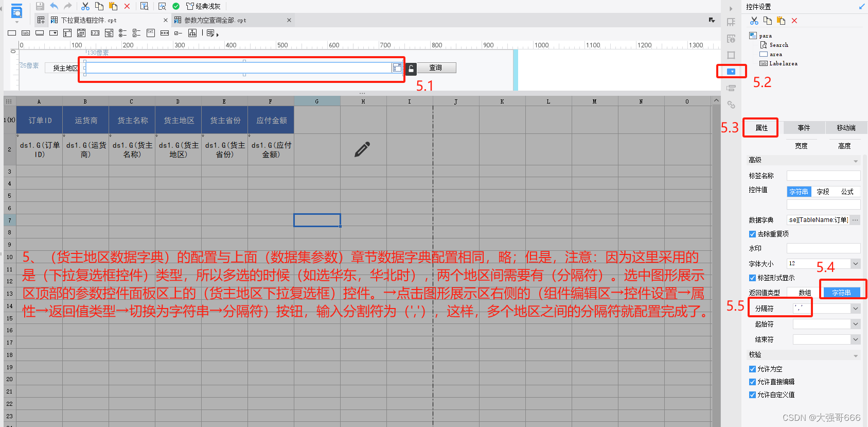The width and height of the screenshot is (868, 427).
Task: Click the large blue preview document icon
Action: pyautogui.click(x=16, y=11)
